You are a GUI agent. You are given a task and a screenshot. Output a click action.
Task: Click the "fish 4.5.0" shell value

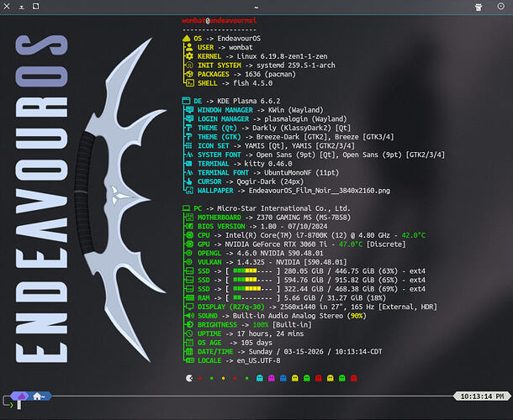click(x=252, y=83)
